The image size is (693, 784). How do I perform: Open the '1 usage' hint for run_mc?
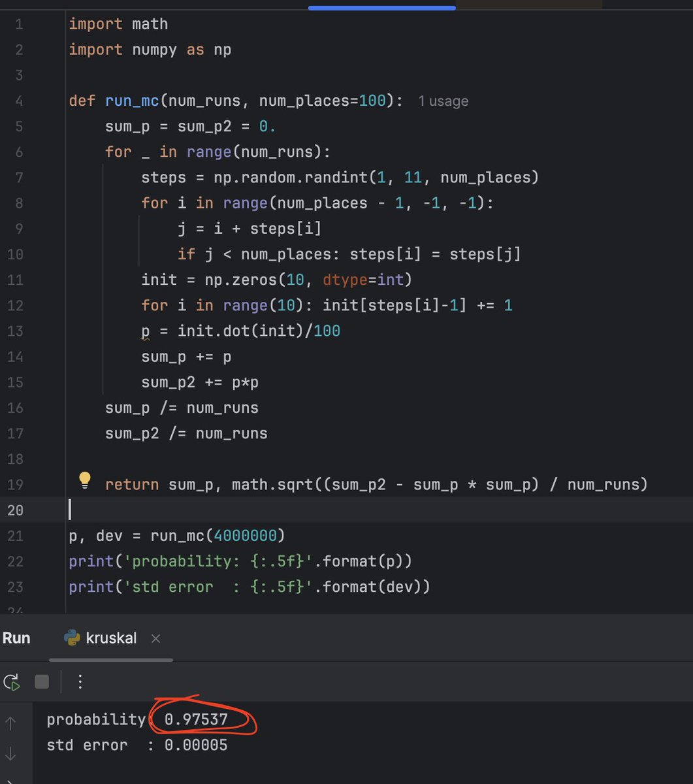[x=443, y=101]
